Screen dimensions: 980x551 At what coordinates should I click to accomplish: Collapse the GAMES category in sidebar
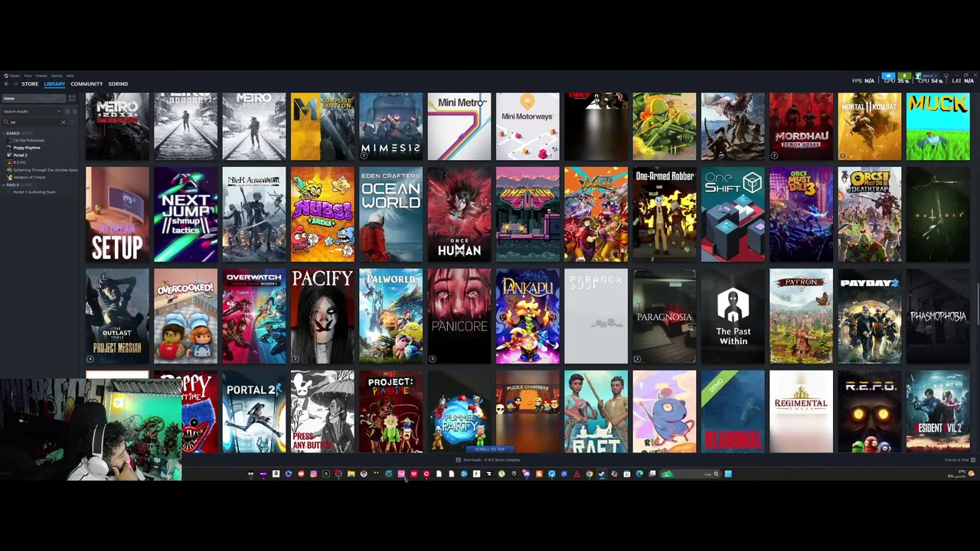click(x=4, y=133)
